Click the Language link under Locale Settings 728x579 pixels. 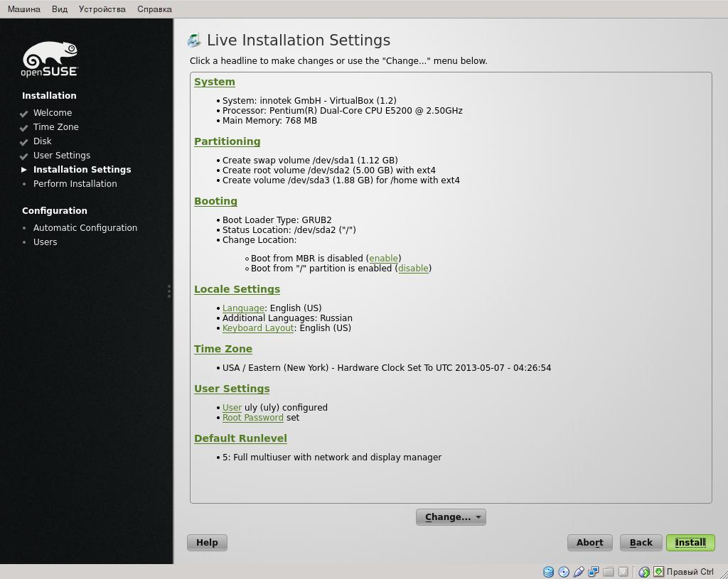[243, 308]
